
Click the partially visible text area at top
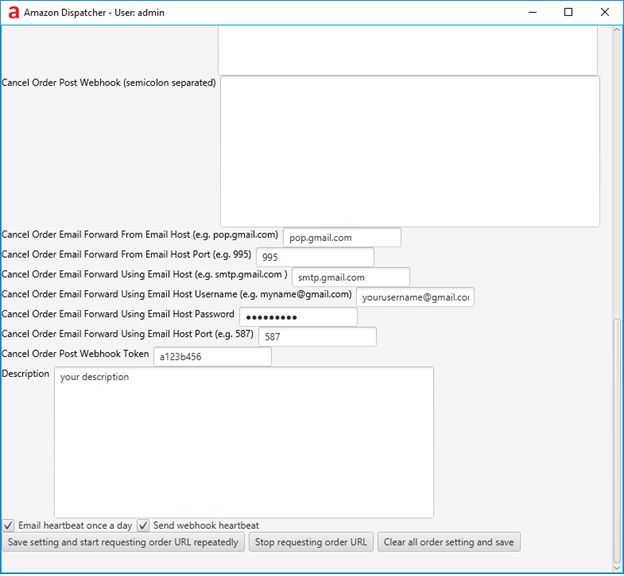tap(408, 50)
